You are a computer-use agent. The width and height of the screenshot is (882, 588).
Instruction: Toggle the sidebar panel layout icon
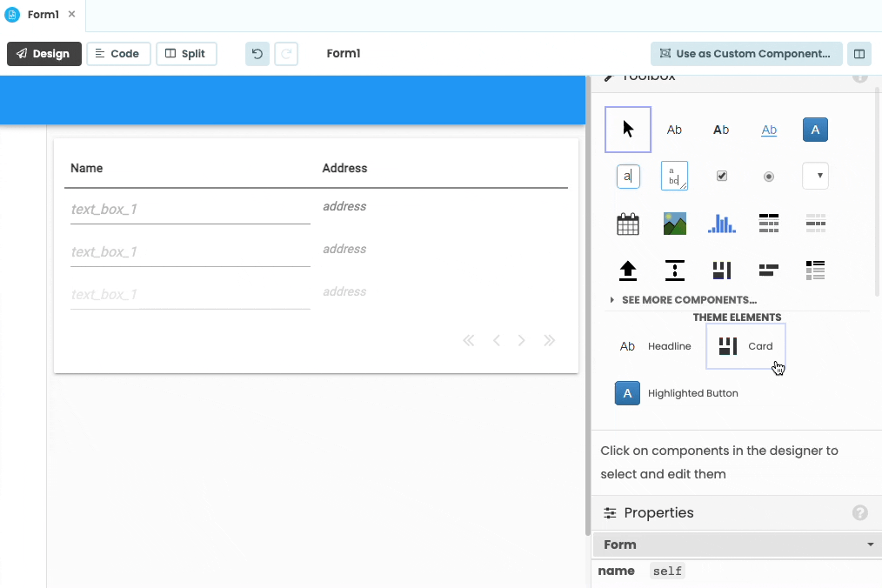click(859, 53)
